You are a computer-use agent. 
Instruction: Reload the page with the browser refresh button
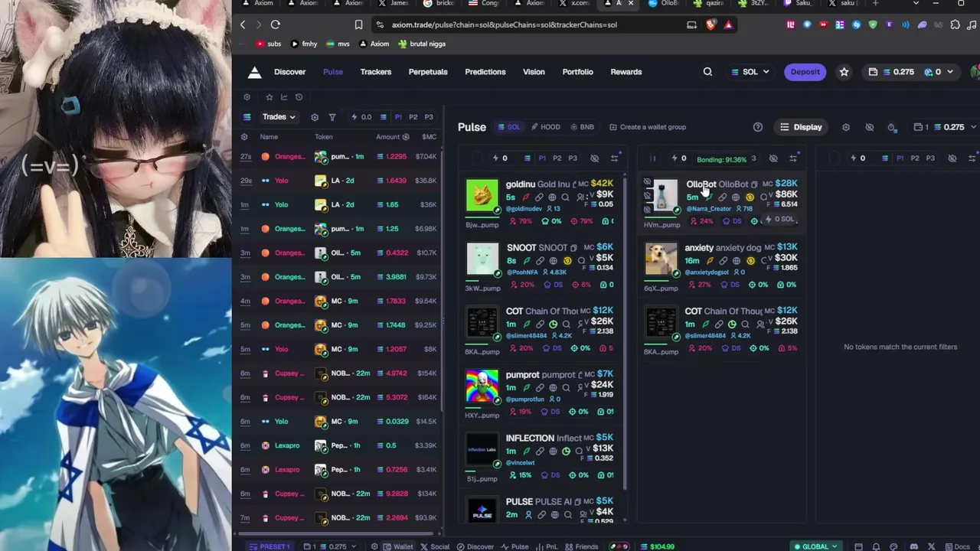(276, 24)
